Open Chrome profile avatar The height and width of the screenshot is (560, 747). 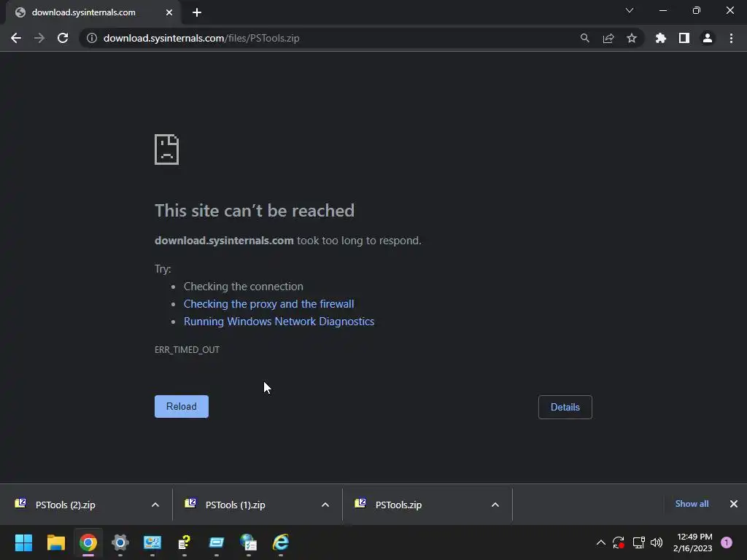(x=708, y=38)
